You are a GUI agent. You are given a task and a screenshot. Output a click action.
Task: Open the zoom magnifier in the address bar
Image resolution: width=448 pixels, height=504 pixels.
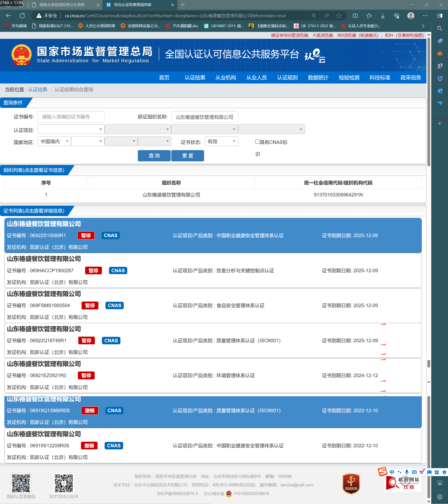(314, 16)
